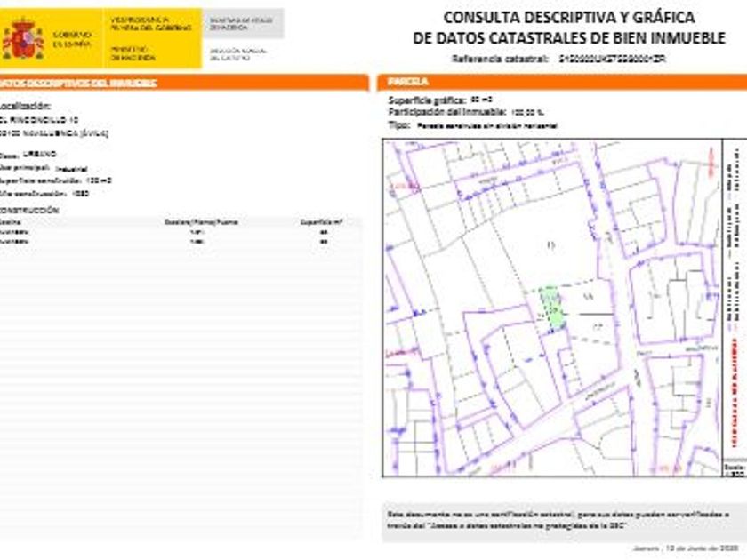
Task: Select the cadastral reference code value
Action: (x=612, y=59)
